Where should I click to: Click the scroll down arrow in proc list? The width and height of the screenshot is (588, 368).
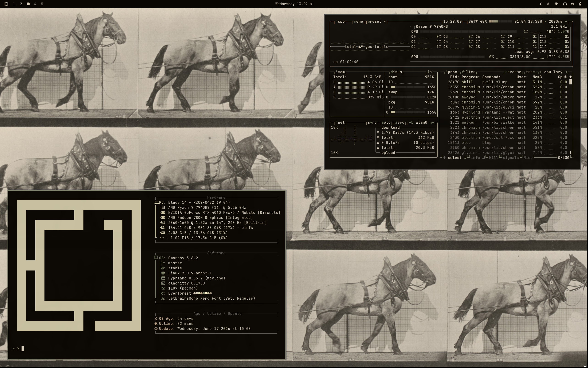click(x=571, y=153)
